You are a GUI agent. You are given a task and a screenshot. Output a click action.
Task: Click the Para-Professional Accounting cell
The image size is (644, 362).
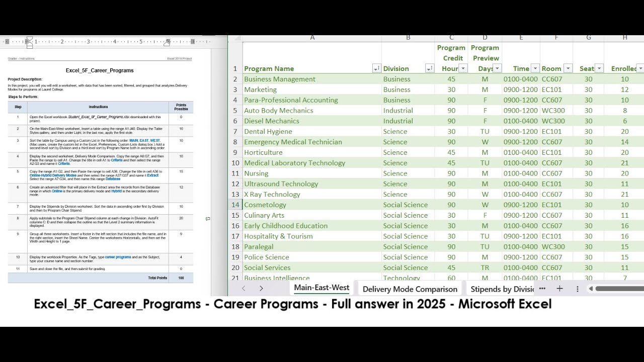pos(312,100)
